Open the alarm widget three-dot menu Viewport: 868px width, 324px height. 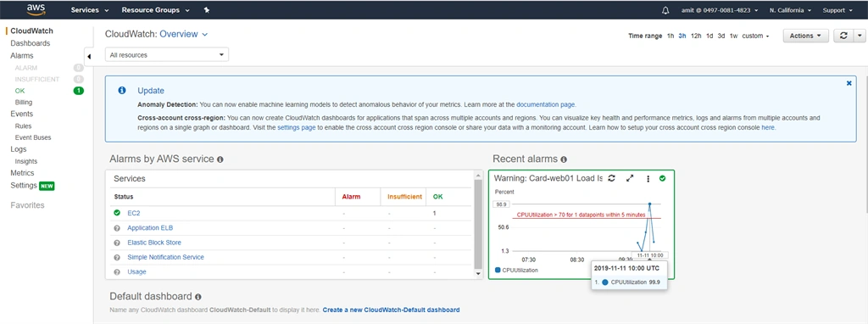point(648,178)
